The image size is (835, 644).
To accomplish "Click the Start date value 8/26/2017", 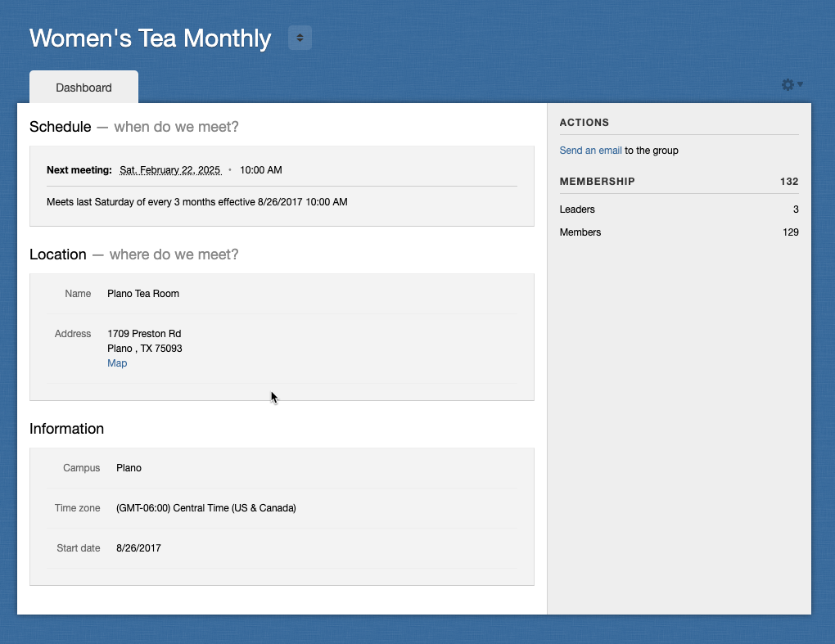I will (138, 548).
